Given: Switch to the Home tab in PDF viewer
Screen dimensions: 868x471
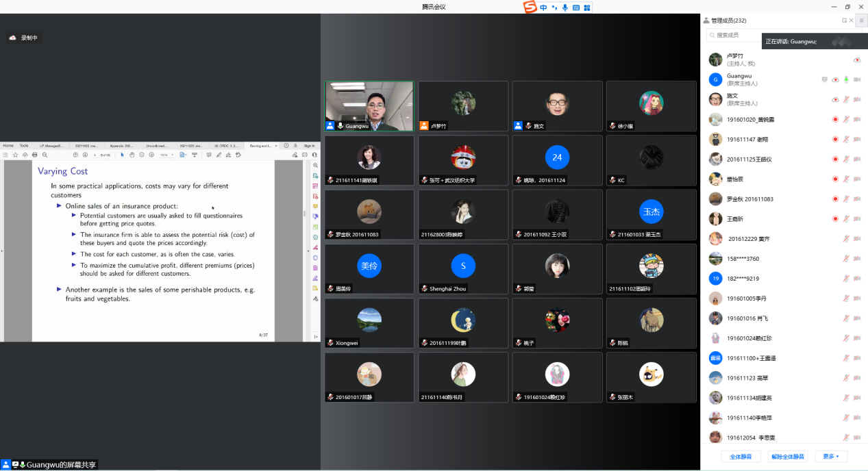Looking at the screenshot, I should tap(8, 146).
